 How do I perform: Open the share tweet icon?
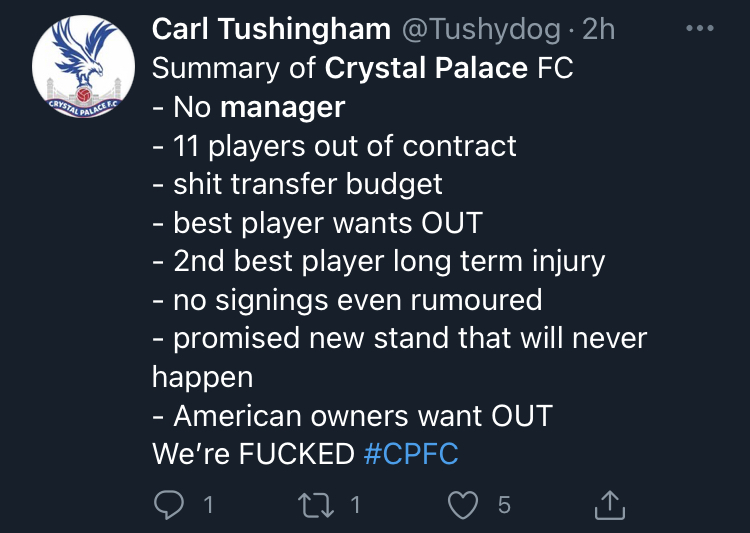(610, 505)
